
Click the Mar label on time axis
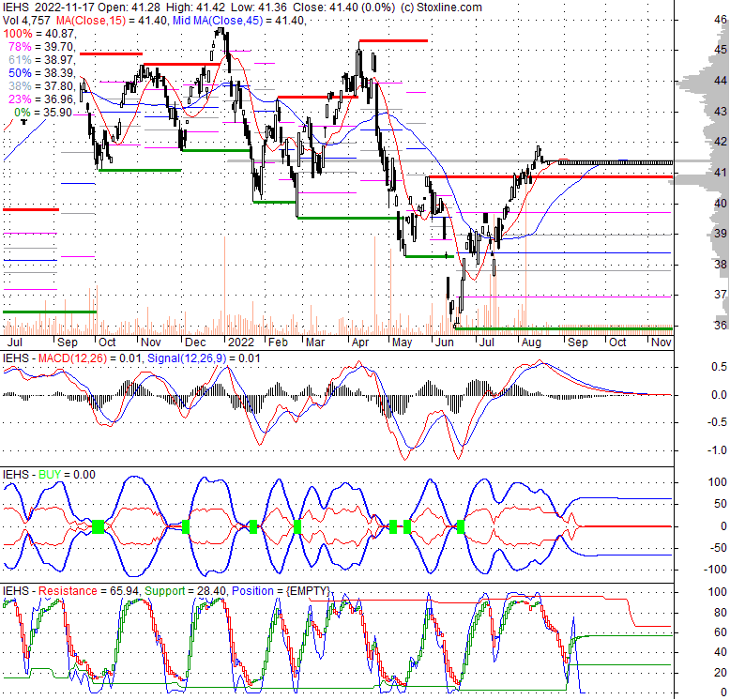pos(315,342)
